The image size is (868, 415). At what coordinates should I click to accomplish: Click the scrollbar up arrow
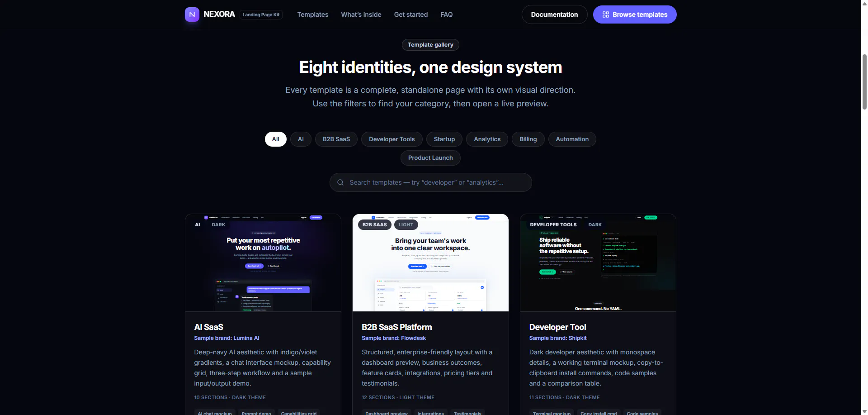point(864,3)
